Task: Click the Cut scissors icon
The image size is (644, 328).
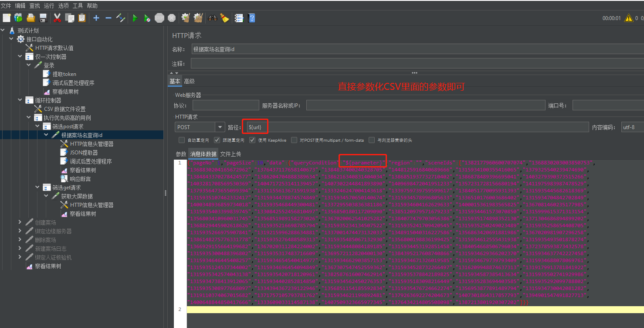Action: click(57, 18)
